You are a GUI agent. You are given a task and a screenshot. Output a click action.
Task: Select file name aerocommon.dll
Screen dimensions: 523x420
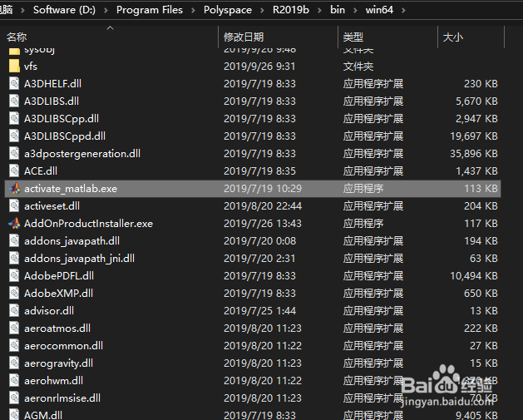63,346
